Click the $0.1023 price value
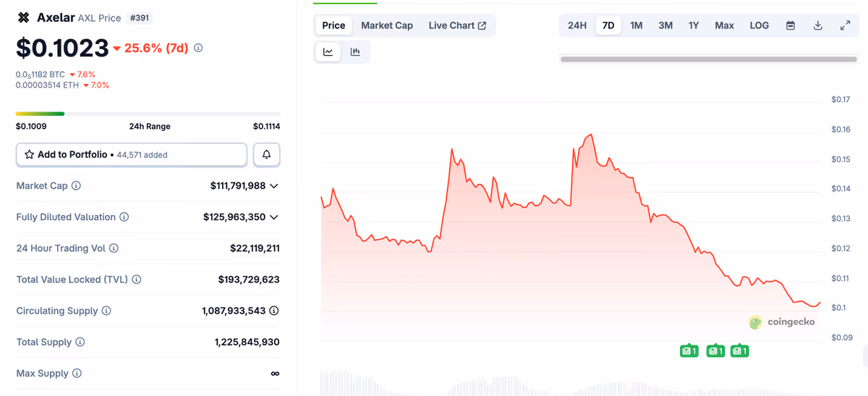 pyautogui.click(x=62, y=49)
